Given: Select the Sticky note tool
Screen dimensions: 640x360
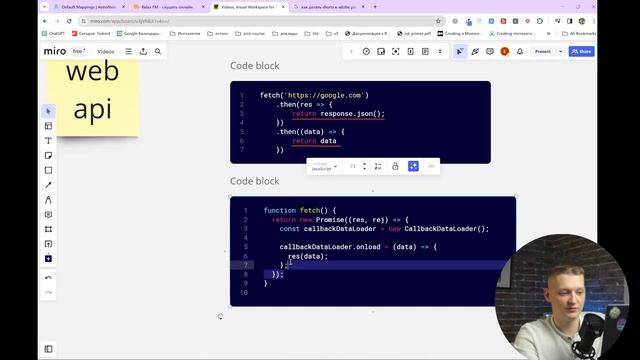Looking at the screenshot, I should tap(49, 156).
